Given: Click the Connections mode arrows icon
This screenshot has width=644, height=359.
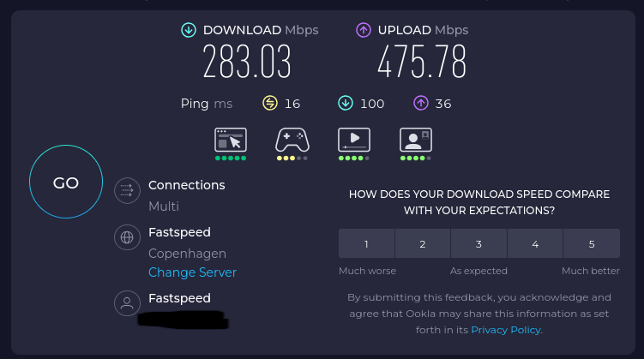Looking at the screenshot, I should coord(127,190).
